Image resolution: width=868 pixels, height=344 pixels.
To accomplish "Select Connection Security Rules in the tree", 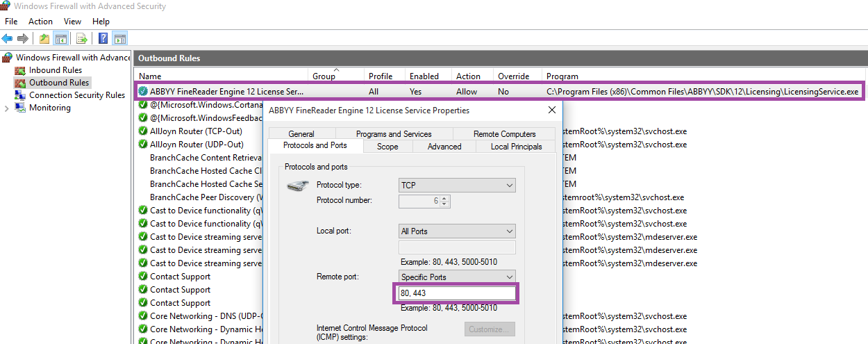I will [77, 95].
